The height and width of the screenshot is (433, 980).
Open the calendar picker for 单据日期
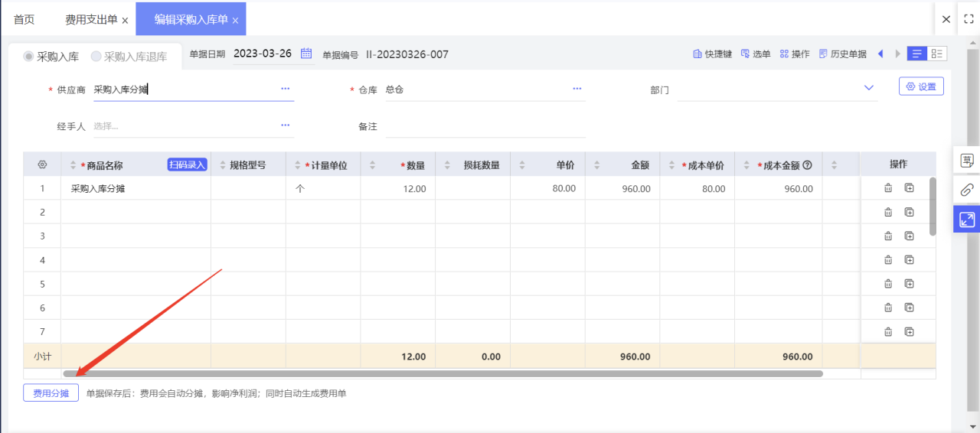coord(306,54)
